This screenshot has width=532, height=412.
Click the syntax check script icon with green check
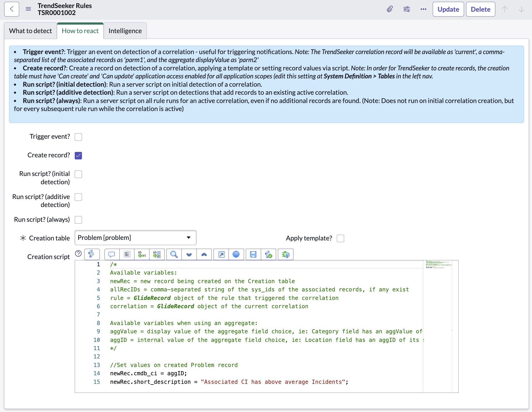(x=269, y=254)
